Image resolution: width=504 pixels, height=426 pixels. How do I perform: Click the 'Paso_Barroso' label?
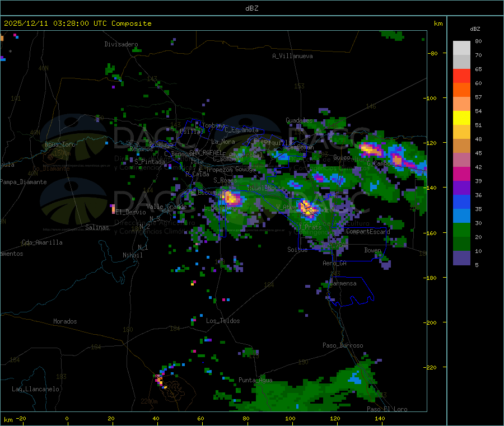coord(343,345)
